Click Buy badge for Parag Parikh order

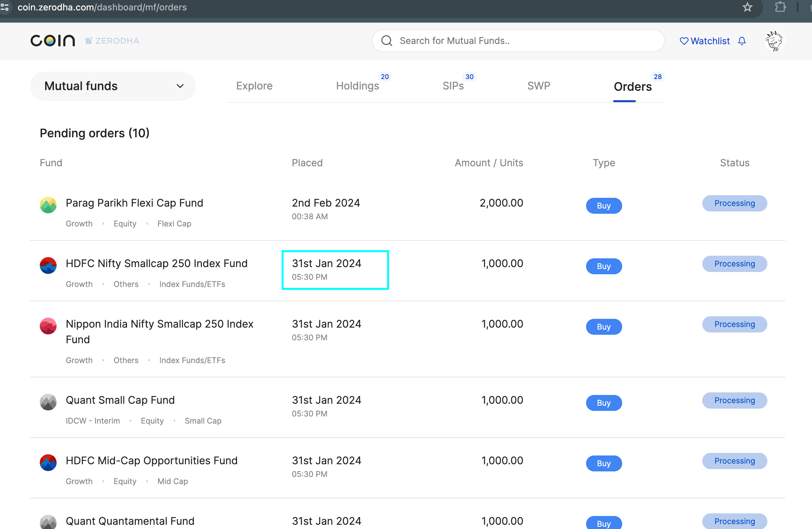[x=604, y=206]
